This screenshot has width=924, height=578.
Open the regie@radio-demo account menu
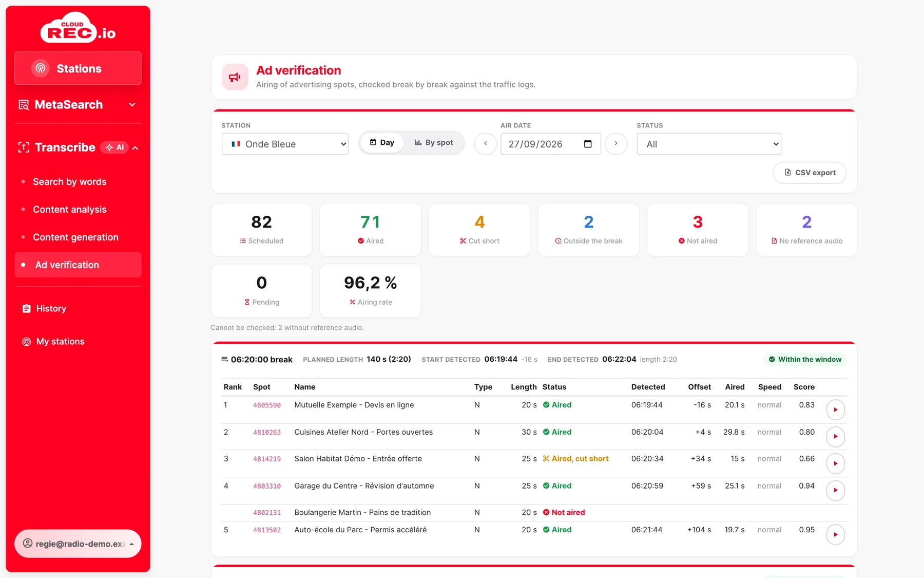point(78,544)
